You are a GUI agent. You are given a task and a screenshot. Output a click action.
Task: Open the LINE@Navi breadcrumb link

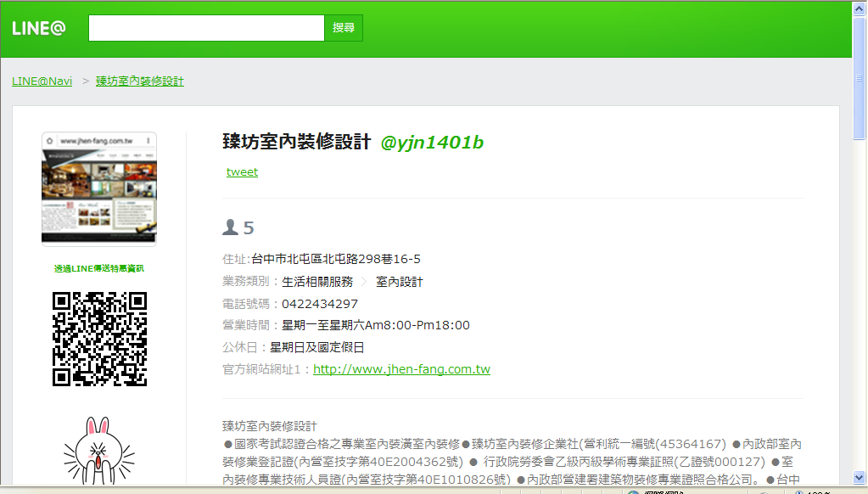(x=42, y=81)
